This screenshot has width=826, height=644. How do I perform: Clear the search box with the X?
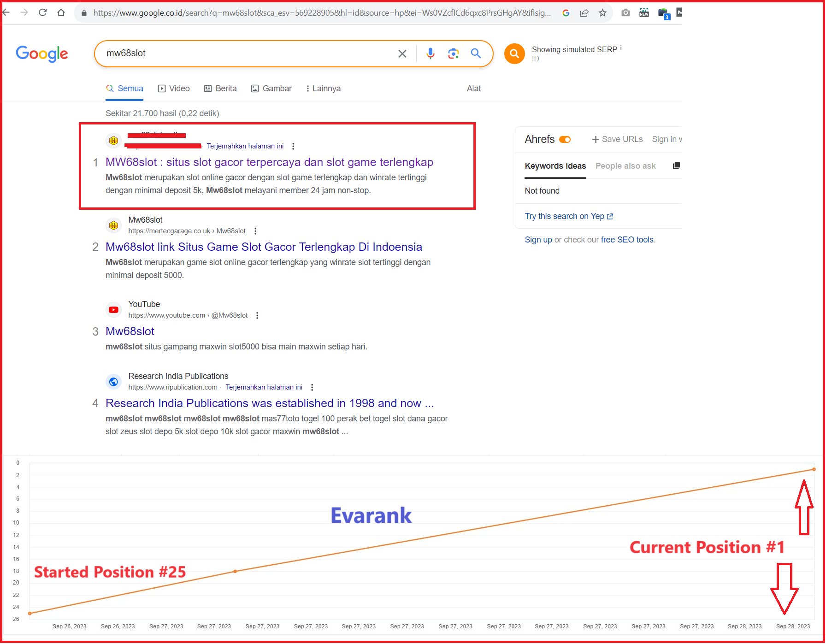(402, 54)
